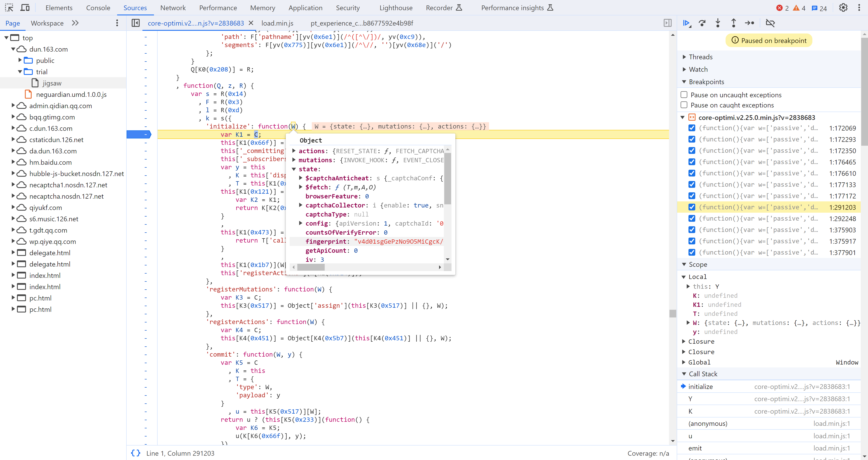Select the jigsaw file
This screenshot has height=460, width=868.
[52, 83]
